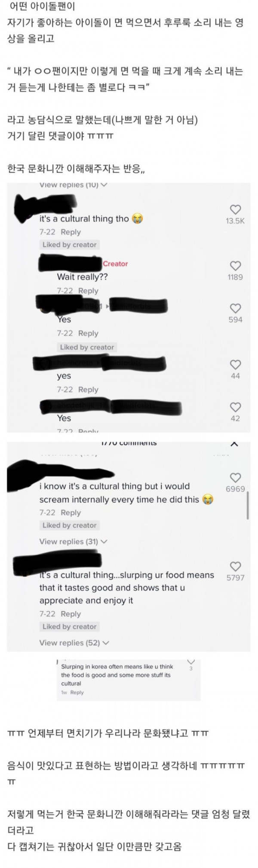Image resolution: width=258 pixels, height=868 pixels.
Task: Like the comment with 13.5K likes
Action: click(235, 209)
